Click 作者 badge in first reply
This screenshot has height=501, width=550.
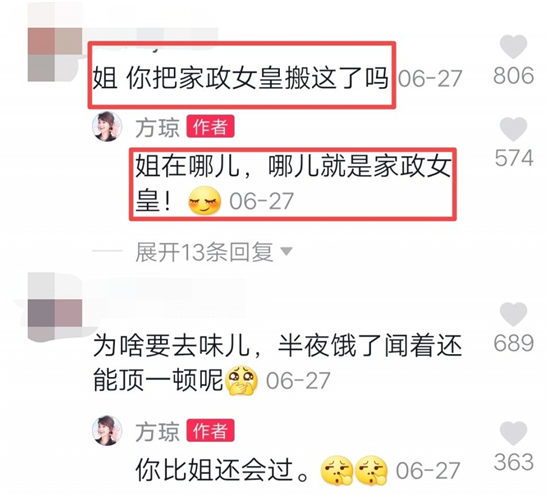pyautogui.click(x=210, y=127)
